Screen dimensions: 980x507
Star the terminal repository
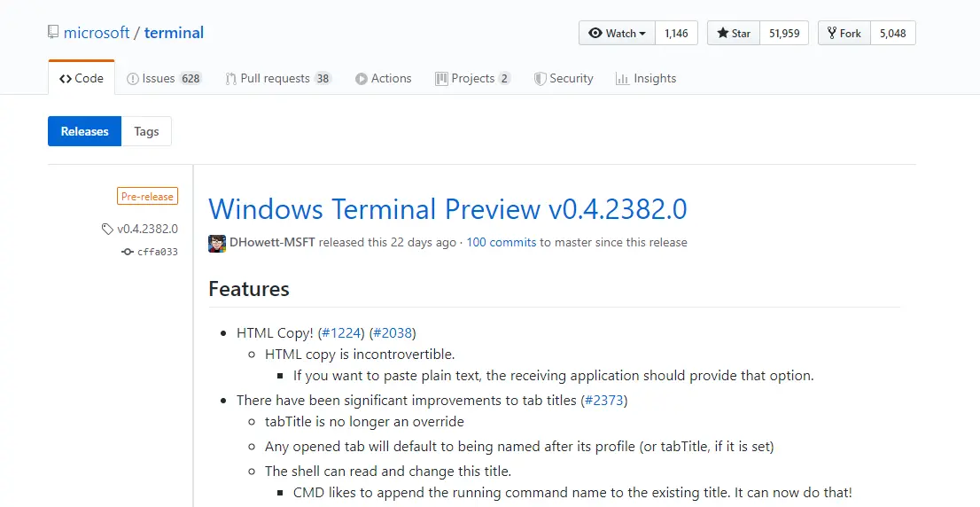pyautogui.click(x=734, y=33)
